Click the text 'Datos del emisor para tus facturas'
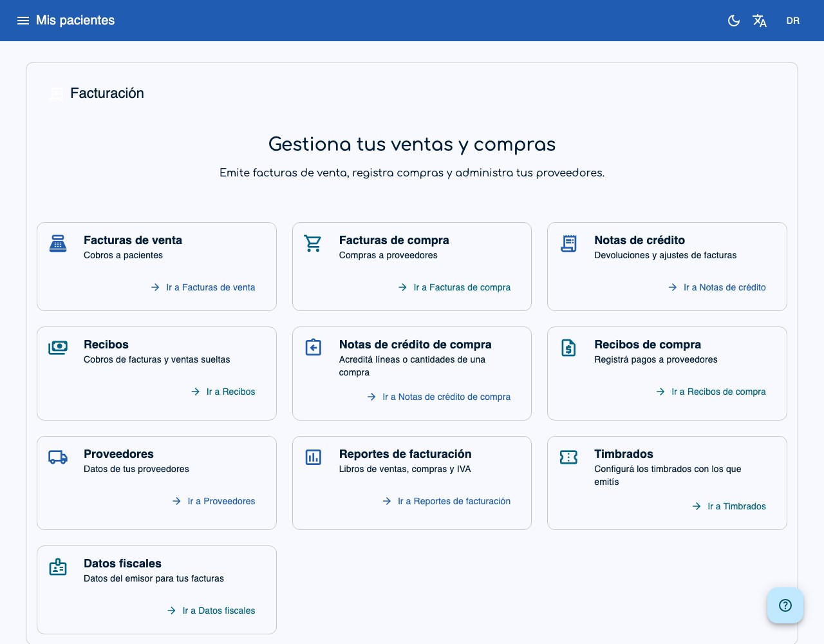The height and width of the screenshot is (644, 824). [154, 578]
